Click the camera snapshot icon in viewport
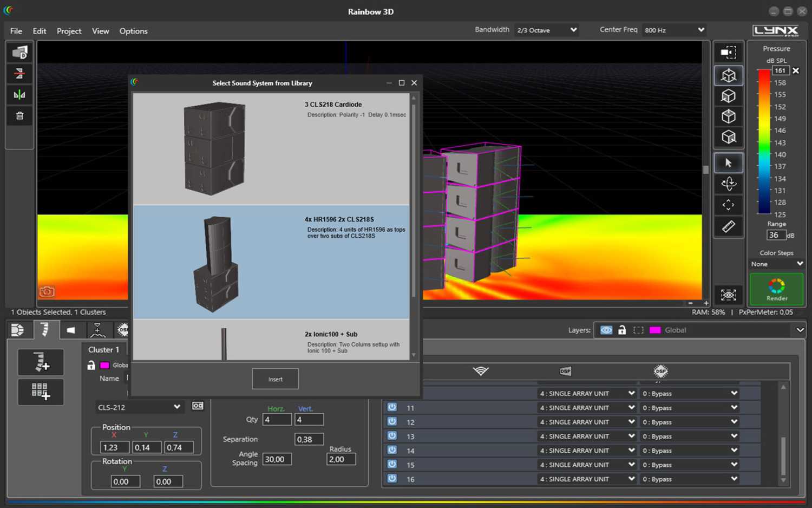 point(47,291)
